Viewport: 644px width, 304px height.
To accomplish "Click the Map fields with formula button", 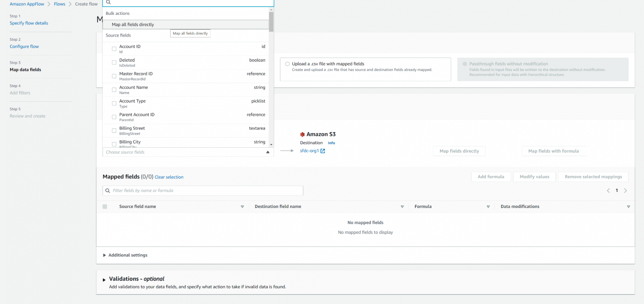I will pyautogui.click(x=553, y=151).
